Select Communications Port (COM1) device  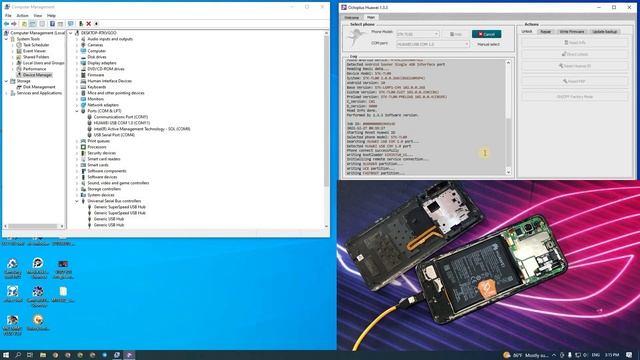(120, 117)
